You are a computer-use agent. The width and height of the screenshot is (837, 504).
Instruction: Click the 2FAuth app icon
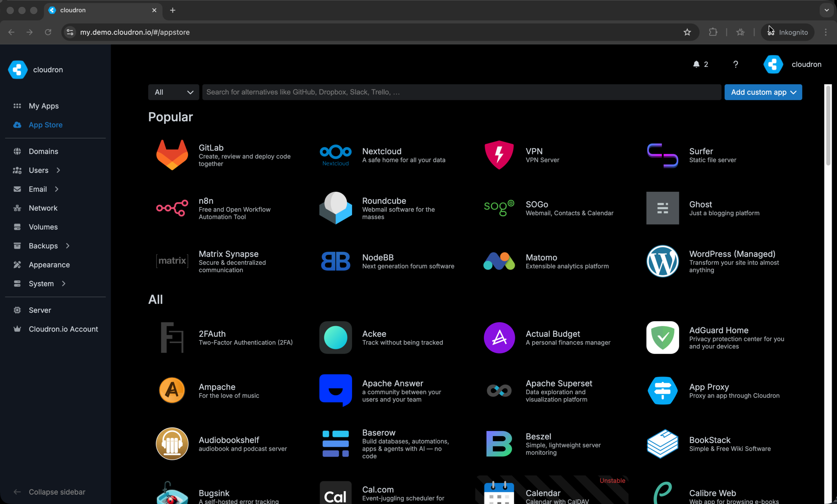(x=172, y=337)
